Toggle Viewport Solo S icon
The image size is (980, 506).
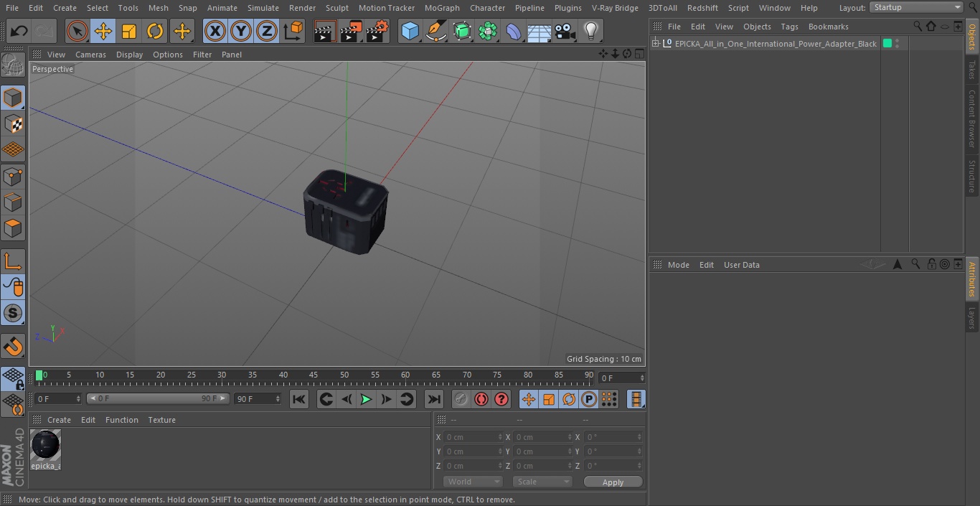tap(13, 313)
